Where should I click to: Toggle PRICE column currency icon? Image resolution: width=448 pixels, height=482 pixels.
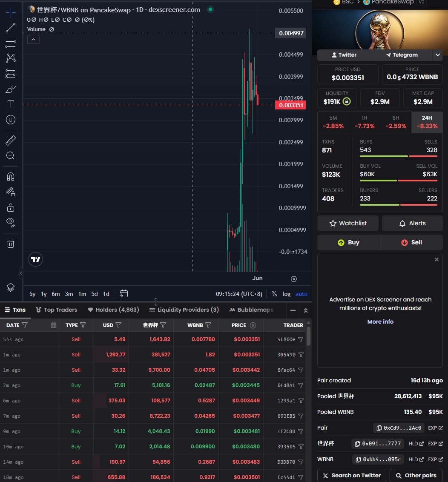(253, 325)
